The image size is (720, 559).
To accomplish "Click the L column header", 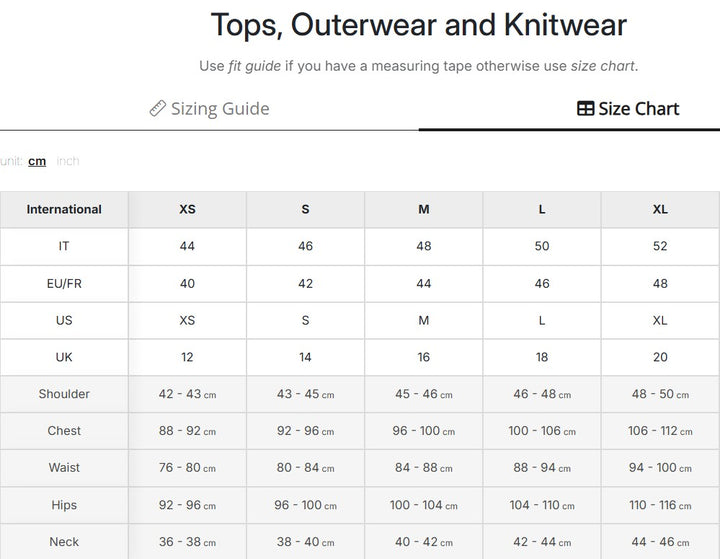I will point(542,209).
